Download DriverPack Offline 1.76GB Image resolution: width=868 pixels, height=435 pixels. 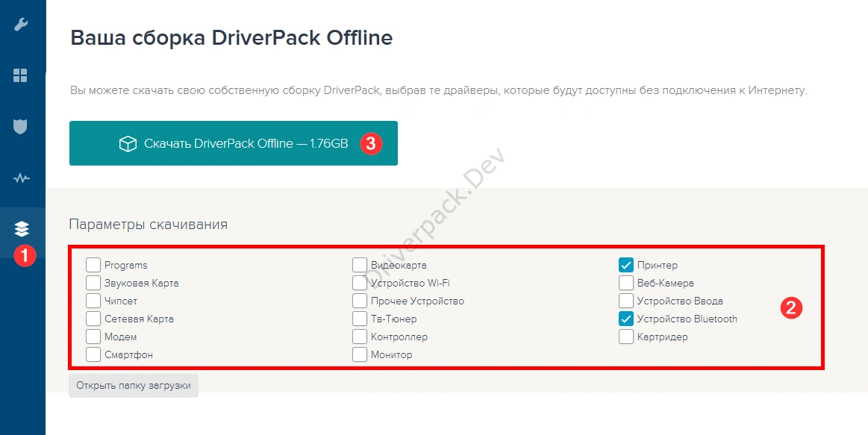[x=233, y=143]
